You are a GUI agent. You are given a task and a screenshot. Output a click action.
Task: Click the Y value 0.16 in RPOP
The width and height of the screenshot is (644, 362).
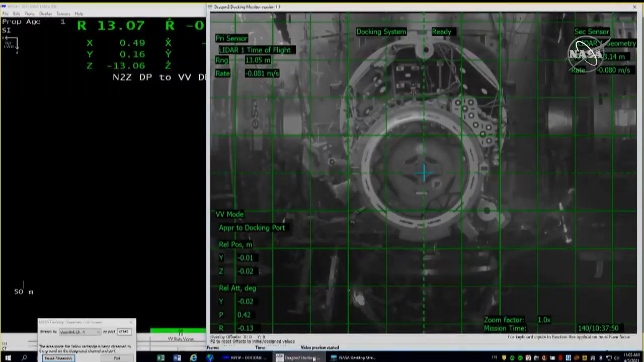(x=132, y=54)
